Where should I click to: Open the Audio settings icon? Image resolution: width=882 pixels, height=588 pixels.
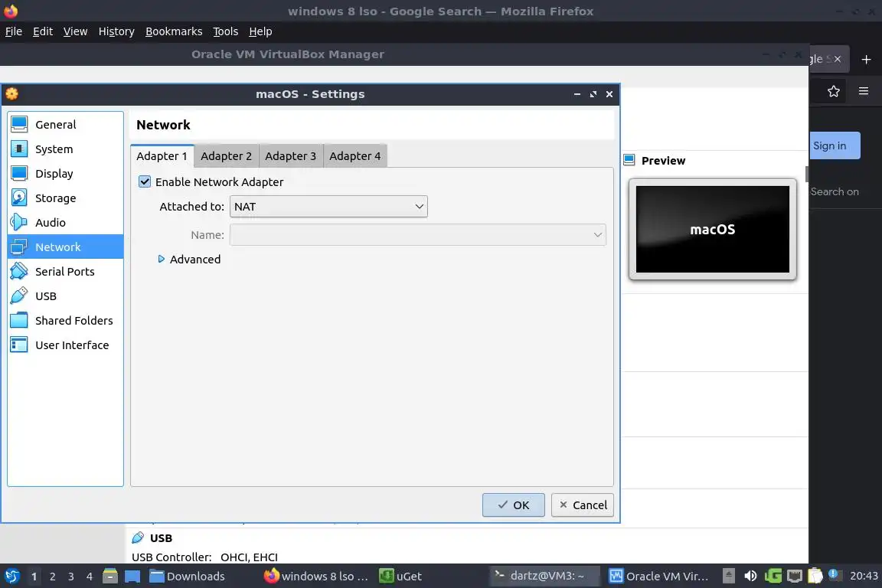click(x=19, y=222)
